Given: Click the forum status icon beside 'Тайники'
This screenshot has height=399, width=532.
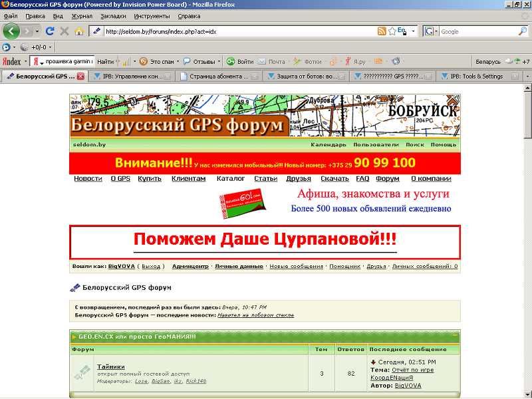Looking at the screenshot, I should coord(82,372).
